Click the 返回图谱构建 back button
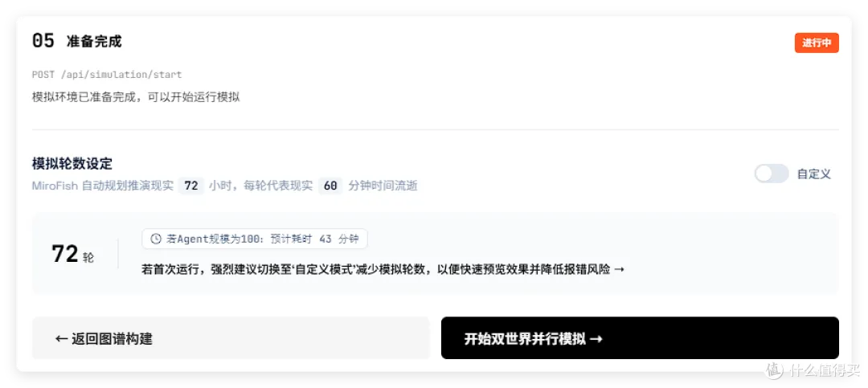868x388 pixels. (x=231, y=338)
